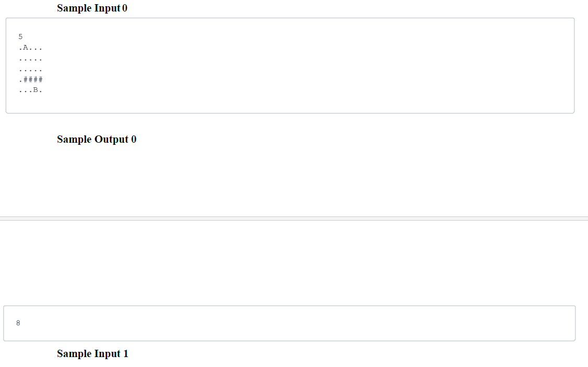Click the digit 1 in Sample Input 1 heading
Screen dimensions: 588x367
[x=126, y=353]
